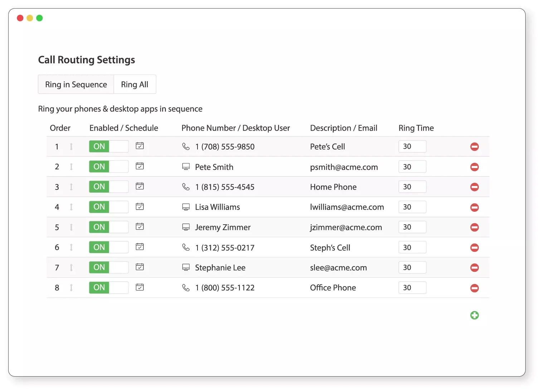Edit ring time field for Steph's Cell

(412, 247)
